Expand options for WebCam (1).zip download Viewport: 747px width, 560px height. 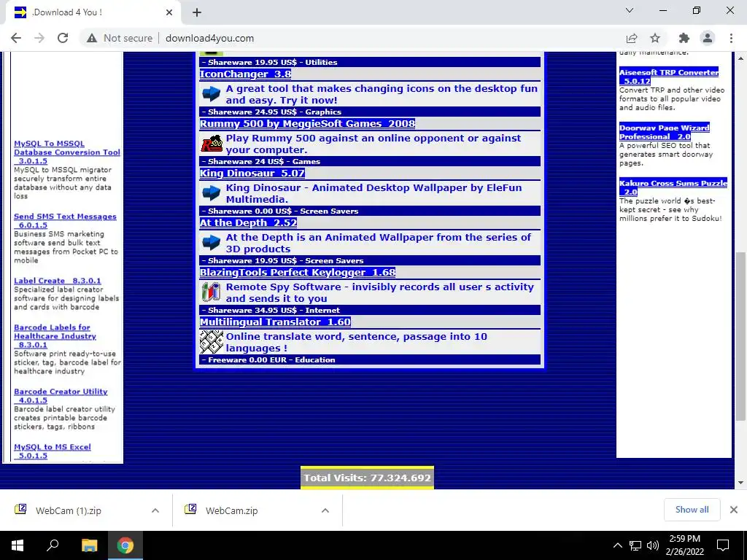click(x=155, y=510)
